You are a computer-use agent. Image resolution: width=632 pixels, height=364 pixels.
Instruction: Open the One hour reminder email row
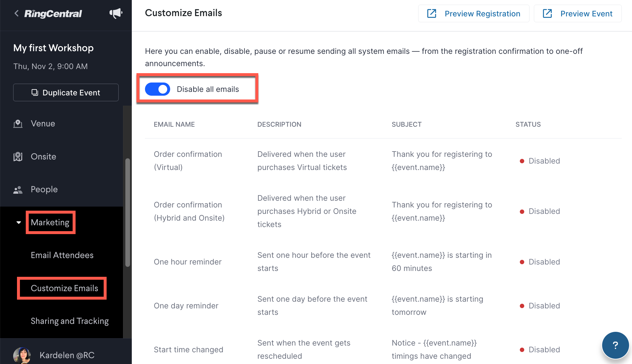pos(383,262)
